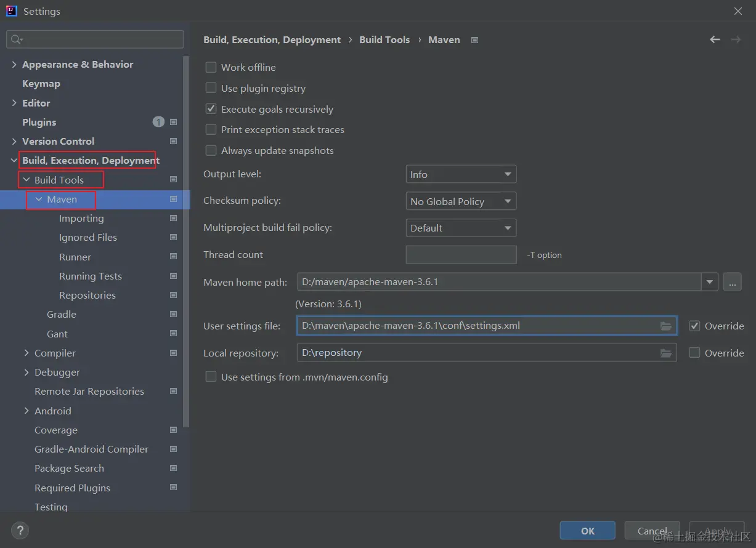Screen dimensions: 756x548
Task: Click the settings tree vertical scrollbar
Action: pyautogui.click(x=187, y=242)
